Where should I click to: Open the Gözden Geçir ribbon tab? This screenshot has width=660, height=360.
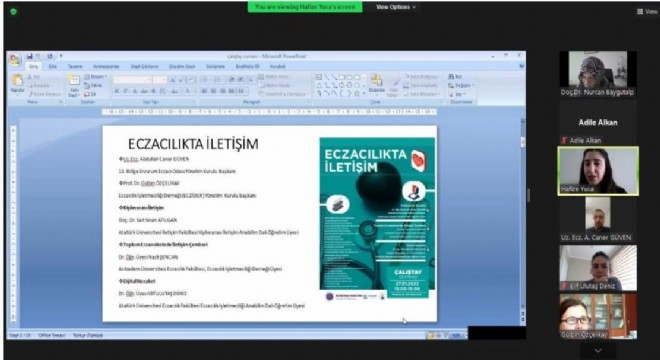182,67
